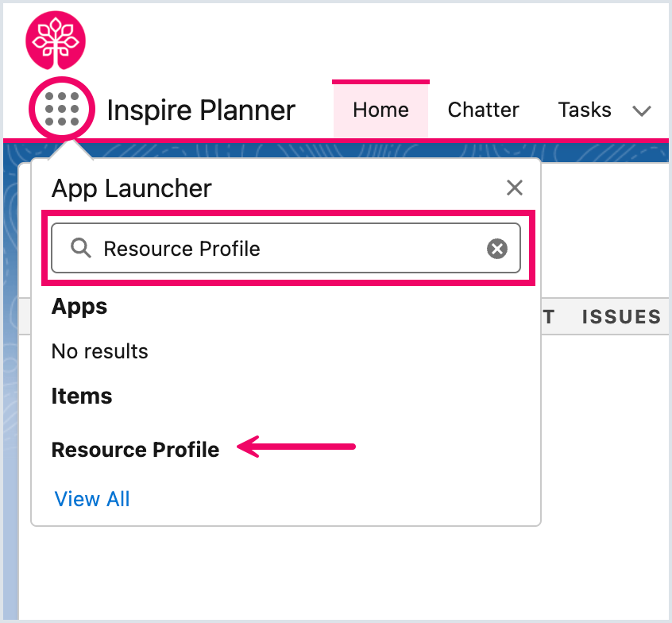
Task: Click the No results text under Apps
Action: click(99, 351)
